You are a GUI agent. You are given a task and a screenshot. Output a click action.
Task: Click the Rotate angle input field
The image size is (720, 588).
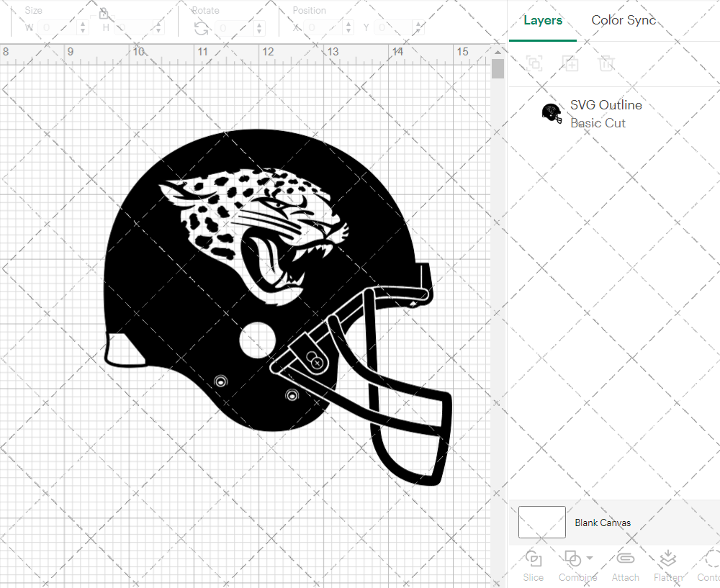click(234, 28)
